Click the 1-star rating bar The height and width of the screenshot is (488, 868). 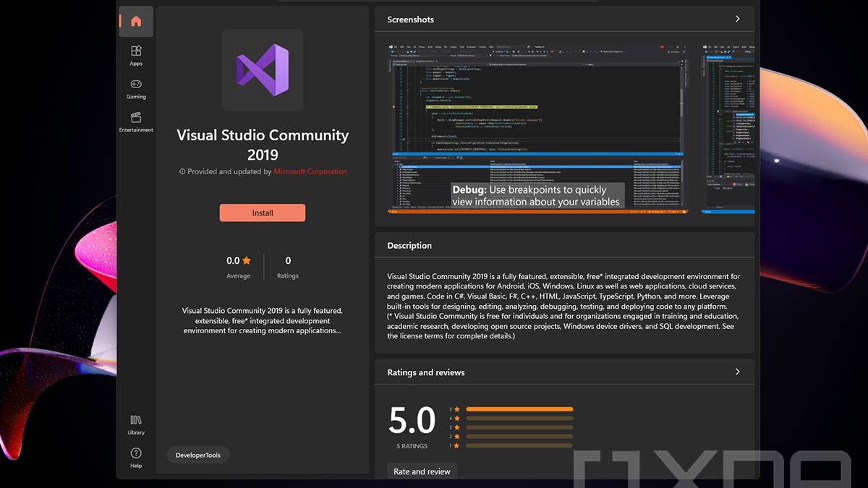click(x=519, y=445)
